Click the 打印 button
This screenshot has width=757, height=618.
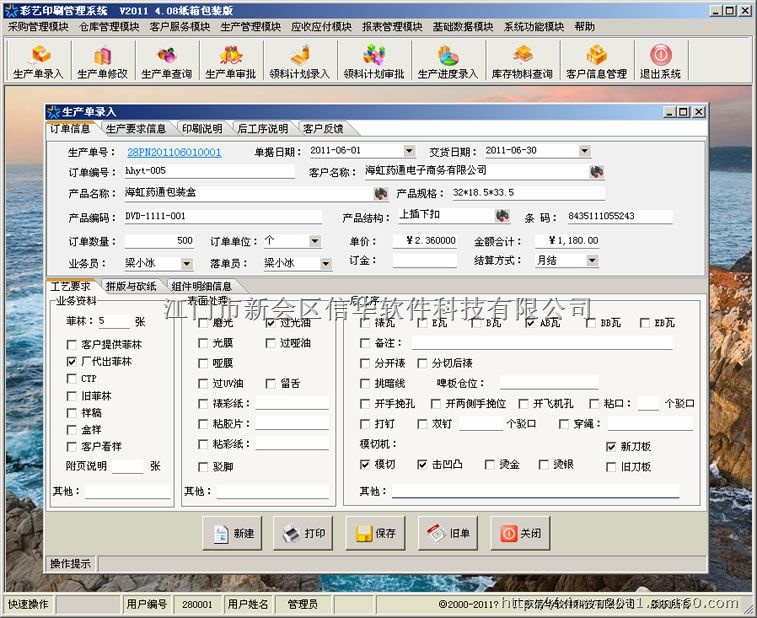pos(304,533)
